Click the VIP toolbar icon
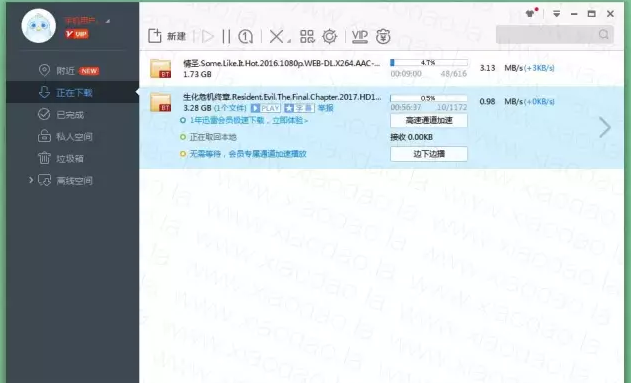The width and height of the screenshot is (631, 383). [359, 36]
